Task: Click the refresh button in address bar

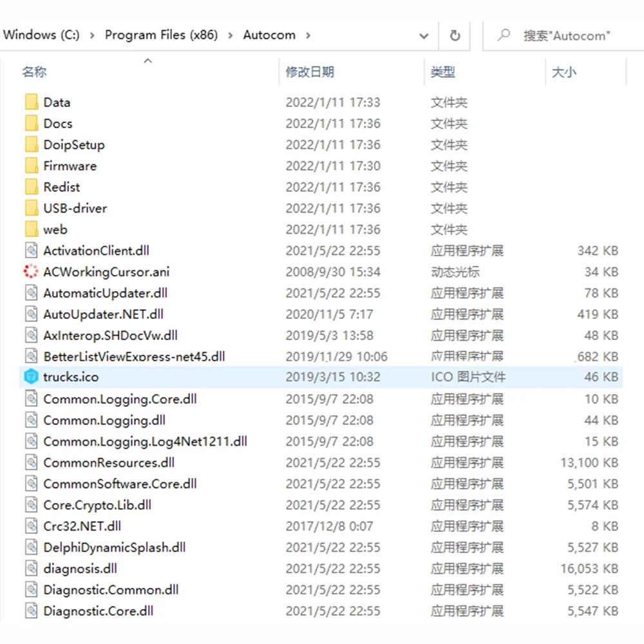Action: point(455,35)
